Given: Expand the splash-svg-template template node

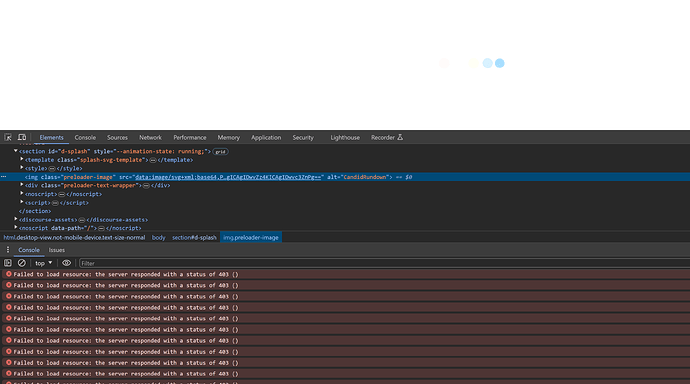Looking at the screenshot, I should point(22,159).
